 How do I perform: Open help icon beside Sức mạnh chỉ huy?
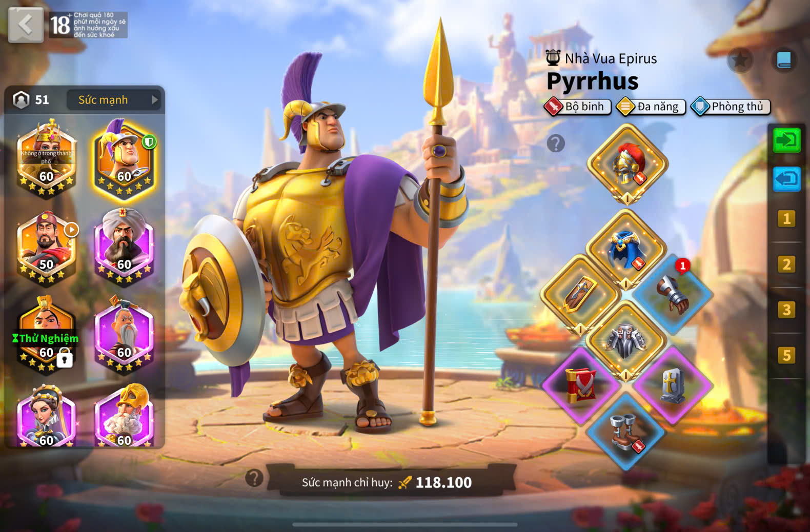pyautogui.click(x=254, y=478)
